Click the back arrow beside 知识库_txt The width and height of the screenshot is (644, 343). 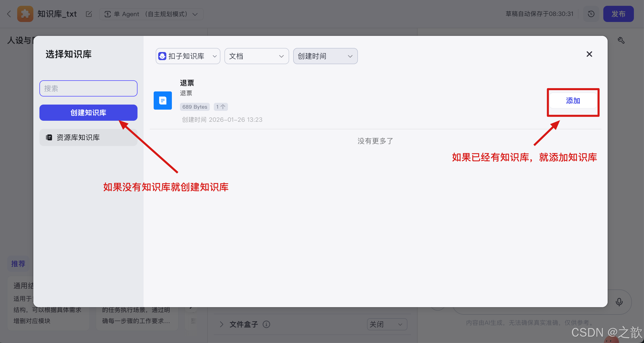click(9, 14)
